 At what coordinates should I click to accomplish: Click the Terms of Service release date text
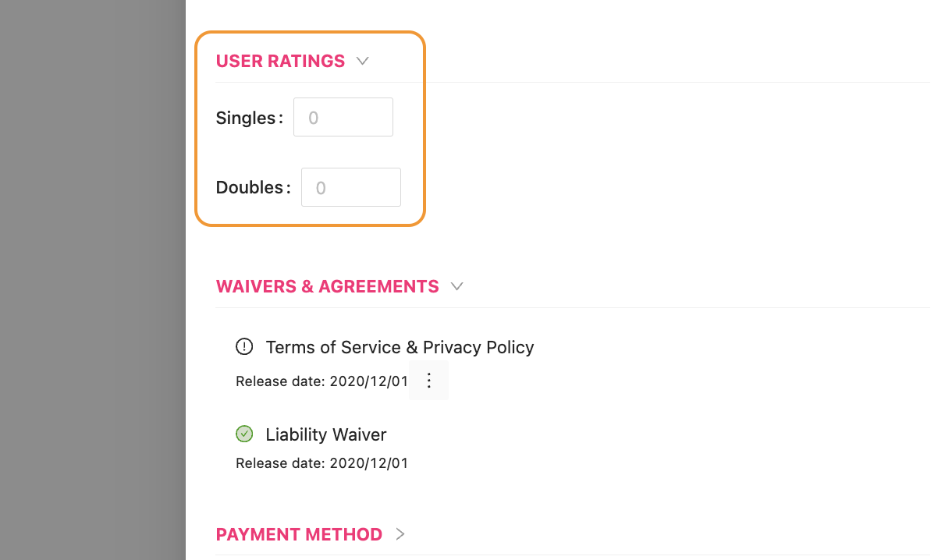click(x=321, y=381)
